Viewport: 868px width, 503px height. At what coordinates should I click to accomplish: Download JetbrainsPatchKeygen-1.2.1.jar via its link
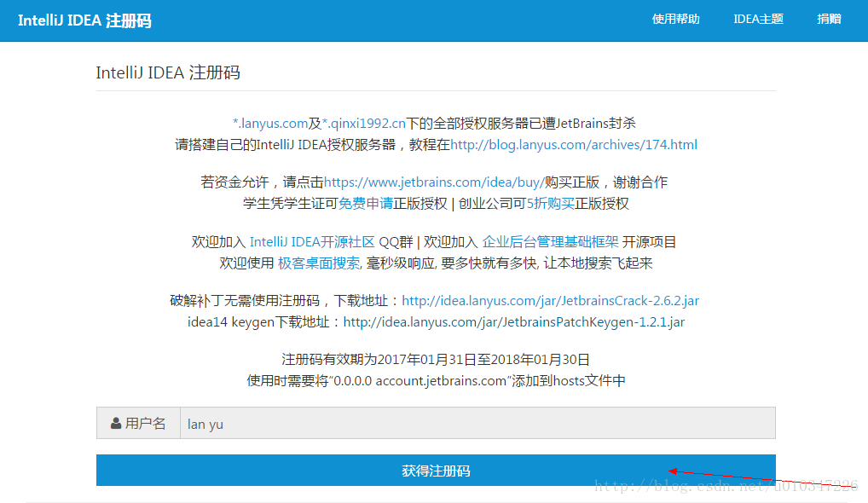[x=513, y=322]
